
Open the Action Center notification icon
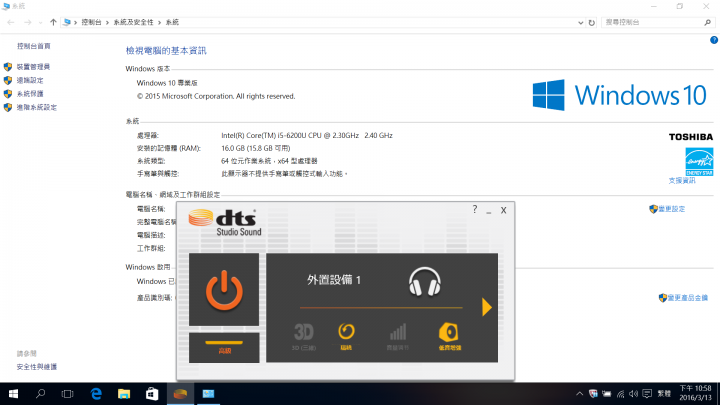[x=647, y=394]
